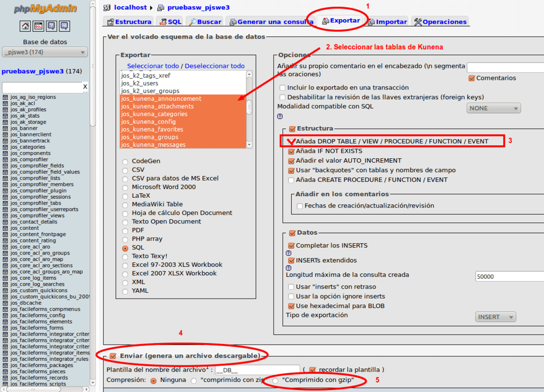Open pruebasw_pjswe3 link in sidebar

tap(33, 71)
